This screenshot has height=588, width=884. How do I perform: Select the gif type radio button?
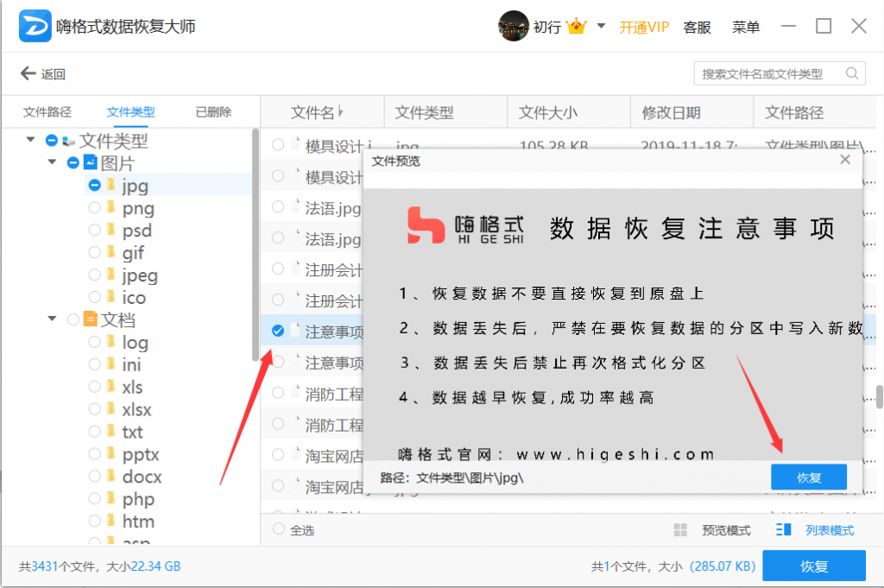click(x=94, y=252)
